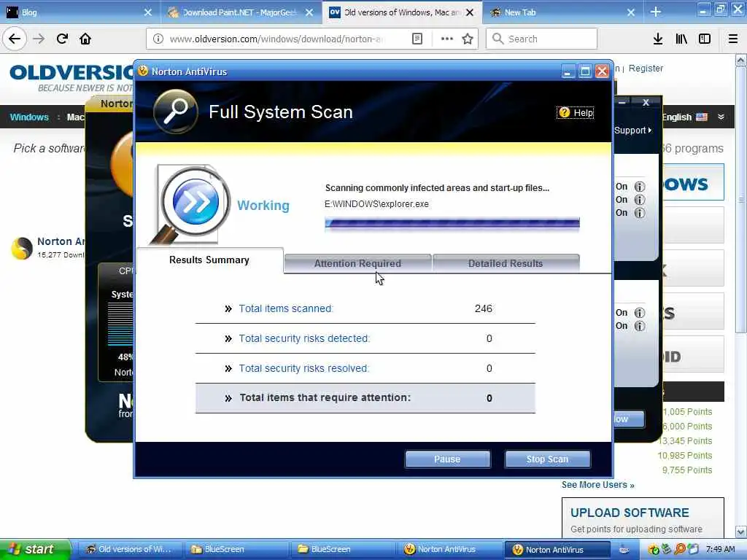Pause the full system scan

point(447,459)
